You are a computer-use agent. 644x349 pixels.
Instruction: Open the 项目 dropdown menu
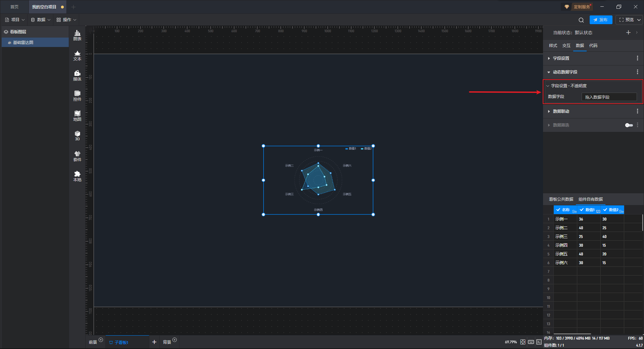click(15, 20)
